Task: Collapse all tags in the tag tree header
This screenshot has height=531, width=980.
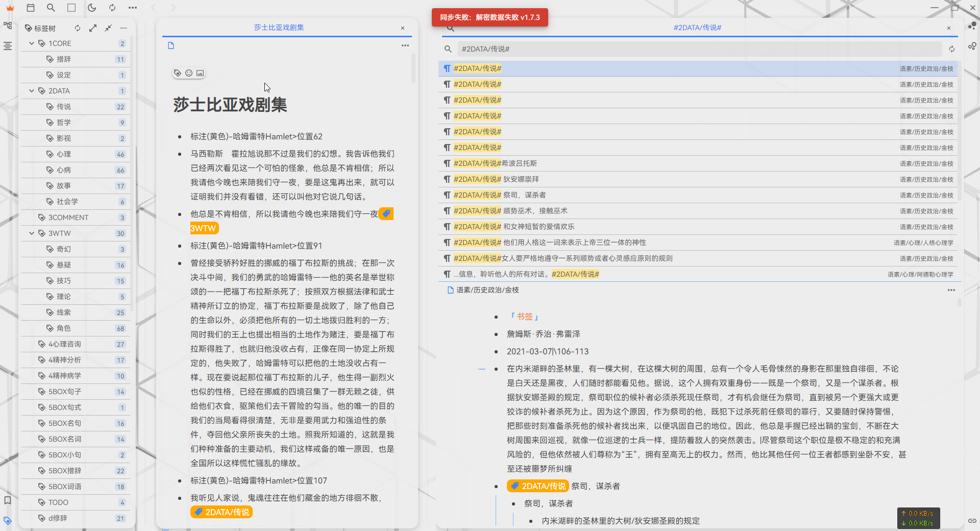Action: point(108,28)
